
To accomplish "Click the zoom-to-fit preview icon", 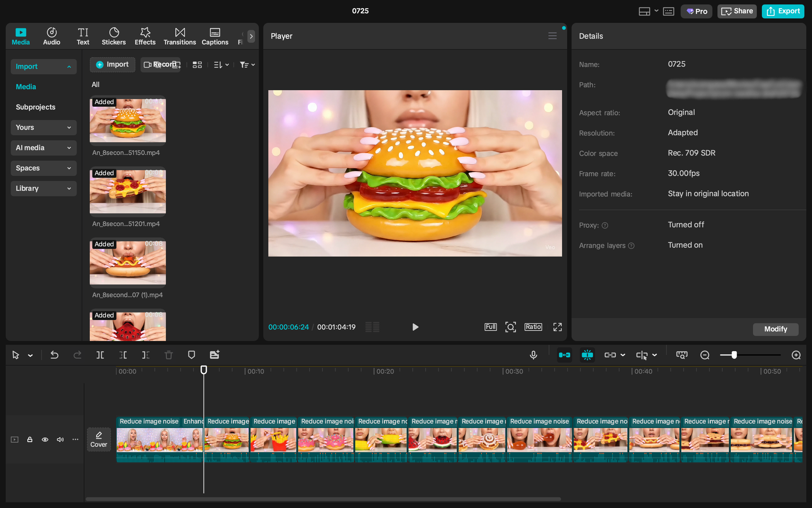I will (510, 327).
